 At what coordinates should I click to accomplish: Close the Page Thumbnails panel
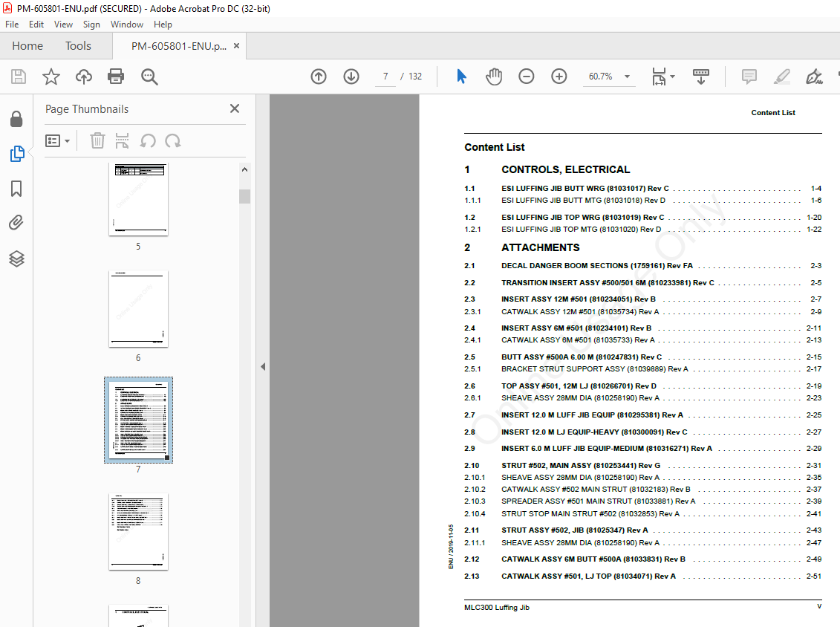coord(235,108)
